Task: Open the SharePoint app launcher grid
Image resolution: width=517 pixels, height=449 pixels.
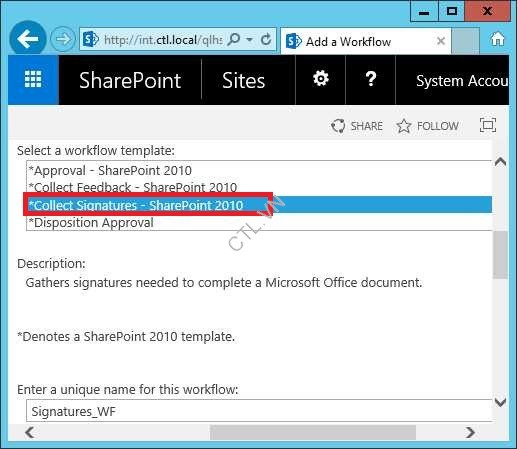Action: tap(33, 80)
